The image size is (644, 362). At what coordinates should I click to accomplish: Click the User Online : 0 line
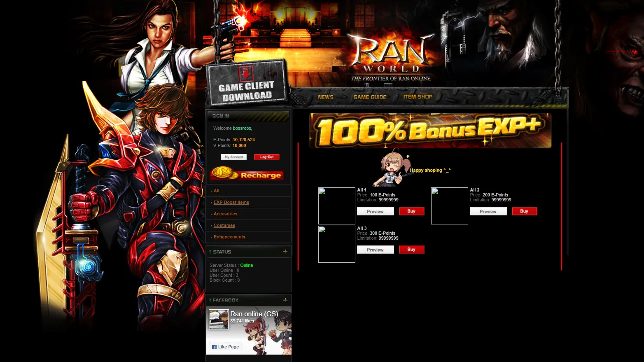click(x=224, y=270)
